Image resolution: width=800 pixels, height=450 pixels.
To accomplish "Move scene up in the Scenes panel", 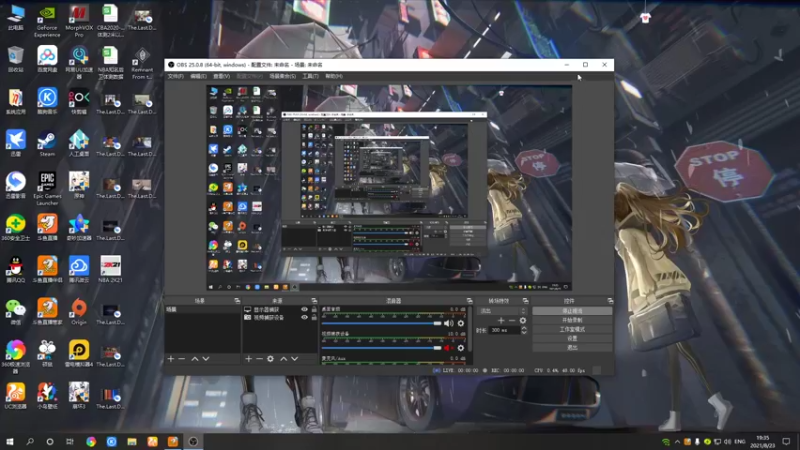I will tap(195, 359).
